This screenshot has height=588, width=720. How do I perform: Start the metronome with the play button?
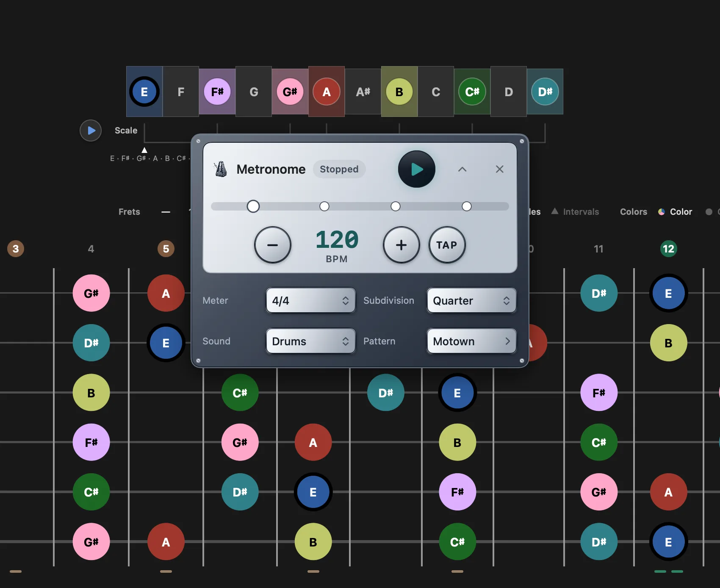[417, 169]
